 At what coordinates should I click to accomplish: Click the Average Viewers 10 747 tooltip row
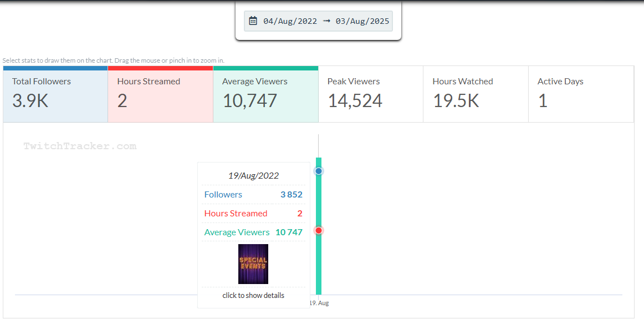pyautogui.click(x=253, y=232)
